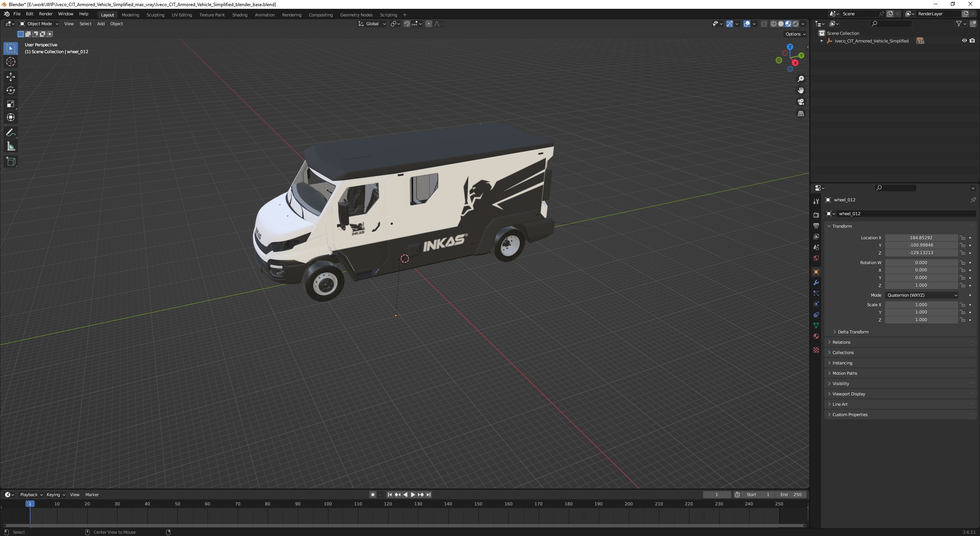This screenshot has height=536, width=980.
Task: Toggle proportional editing icon
Action: pyautogui.click(x=429, y=24)
